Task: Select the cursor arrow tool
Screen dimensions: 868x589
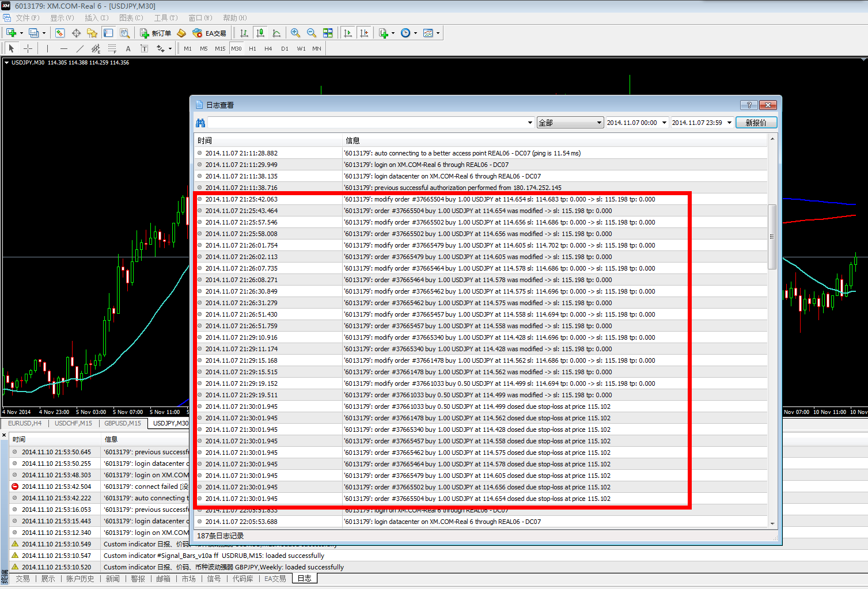Action: click(12, 48)
